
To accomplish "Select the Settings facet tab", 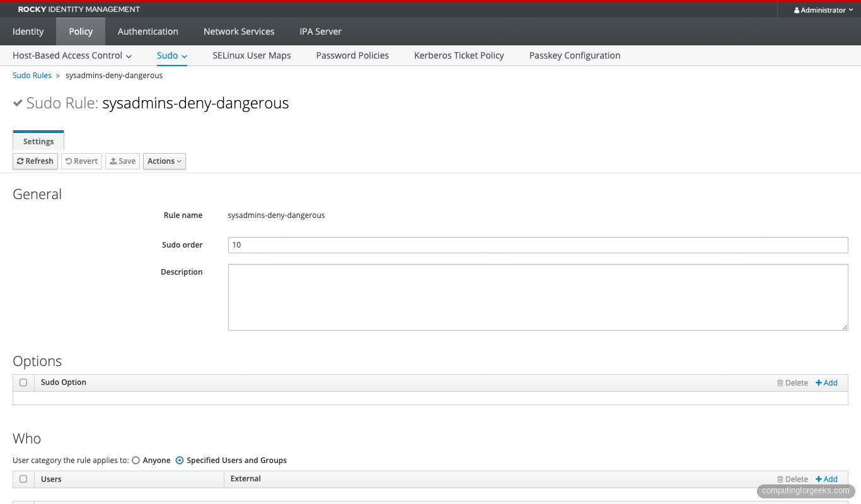I will click(x=38, y=141).
